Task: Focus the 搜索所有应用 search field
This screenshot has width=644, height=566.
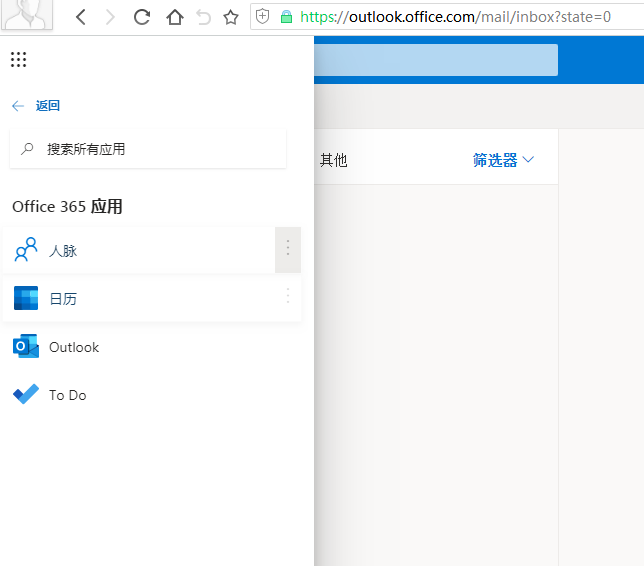Action: click(x=148, y=149)
